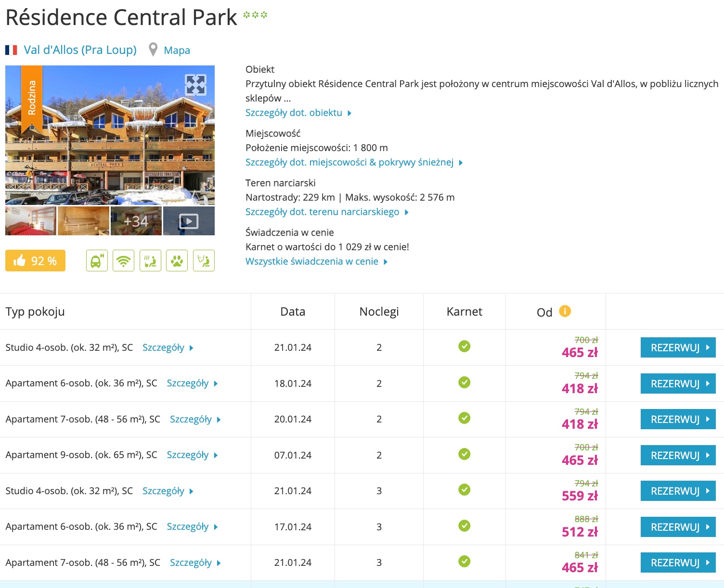Click the ski bus stop amenity icon
The height and width of the screenshot is (588, 724).
(97, 261)
